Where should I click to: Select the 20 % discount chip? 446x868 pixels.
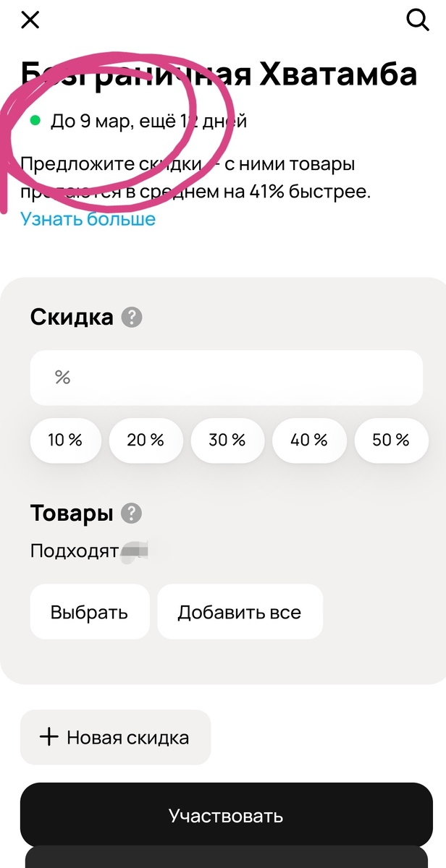pos(146,440)
